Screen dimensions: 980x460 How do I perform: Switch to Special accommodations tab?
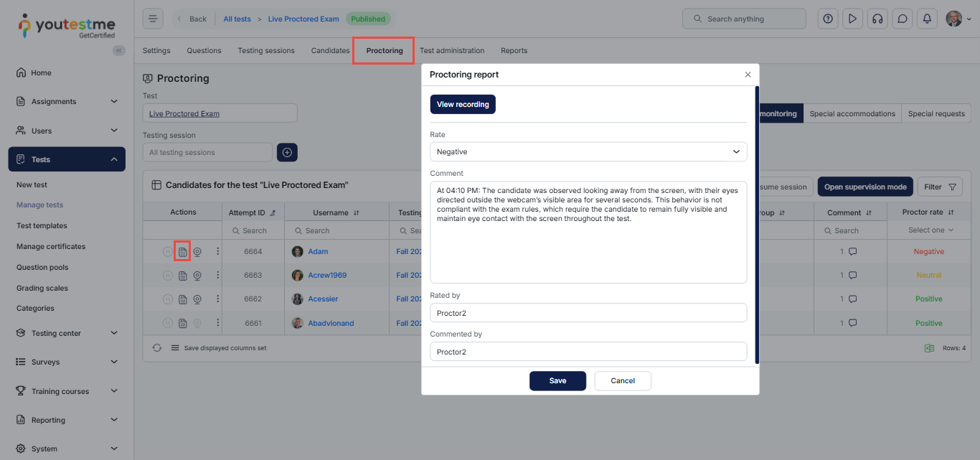click(852, 113)
